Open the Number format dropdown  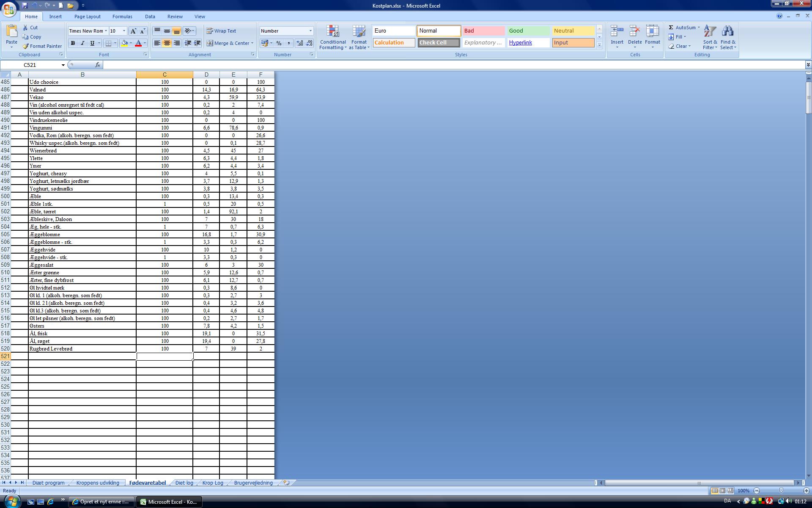click(310, 31)
